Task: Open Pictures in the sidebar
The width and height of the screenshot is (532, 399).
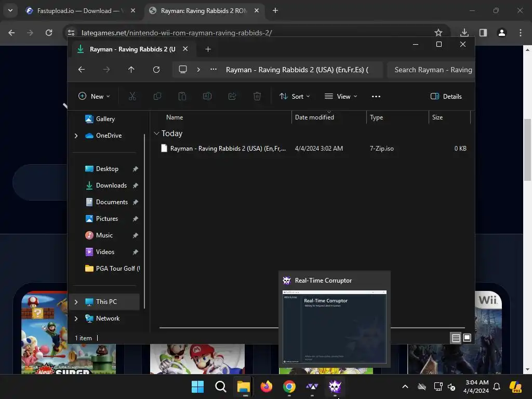Action: [107, 219]
